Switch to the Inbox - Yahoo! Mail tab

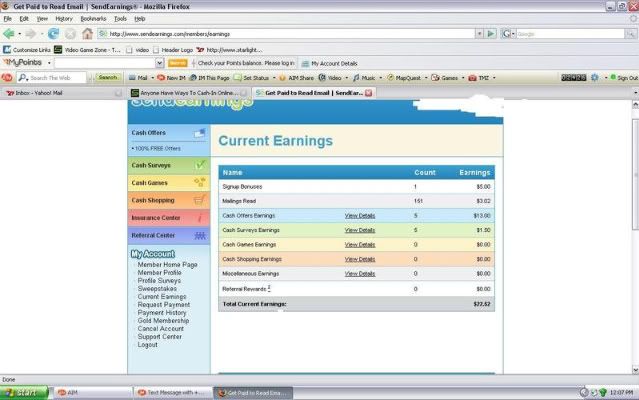[40, 92]
